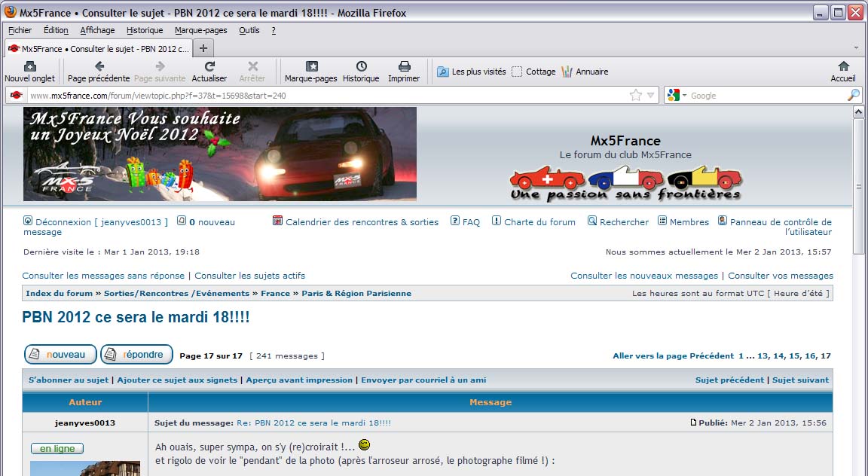Click the site favicon in the address bar
This screenshot has width=868, height=476.
coord(16,95)
